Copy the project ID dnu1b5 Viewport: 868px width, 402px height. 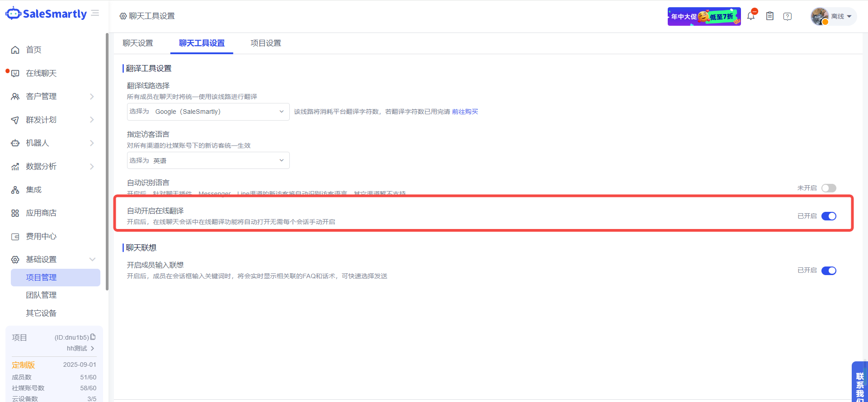coord(93,337)
